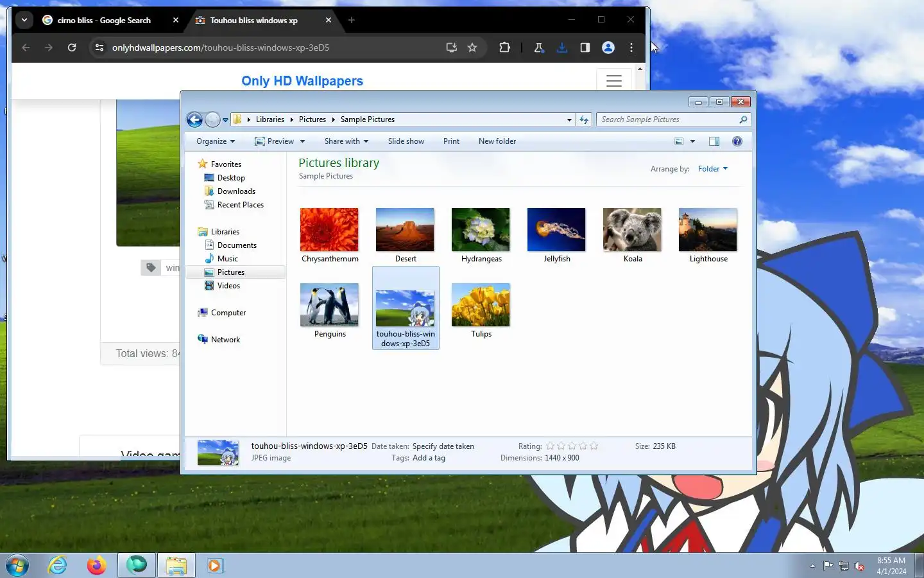Set rating to one star

click(x=550, y=446)
